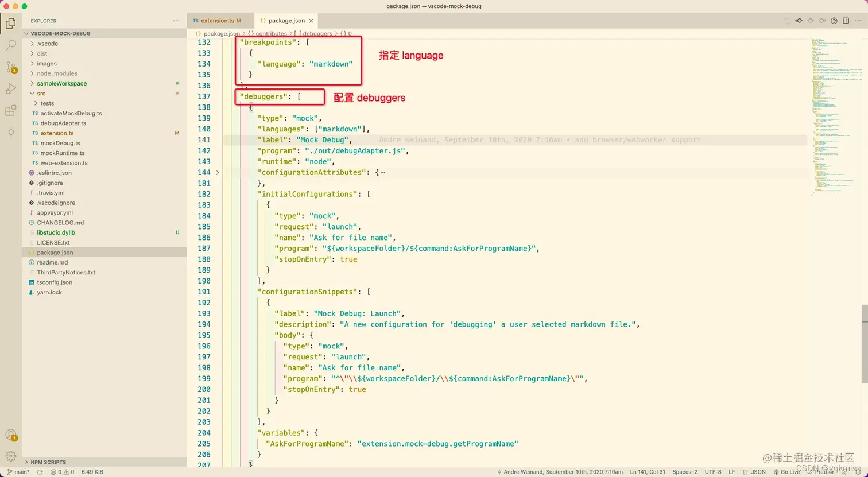868x477 pixels.
Task: Open CHANGELOG.md file
Action: coord(104,223)
